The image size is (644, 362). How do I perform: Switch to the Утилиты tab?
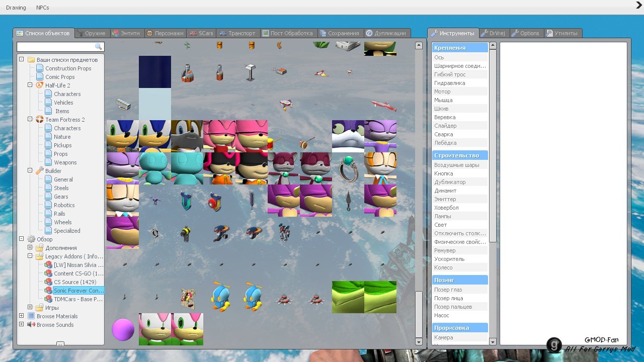point(562,33)
